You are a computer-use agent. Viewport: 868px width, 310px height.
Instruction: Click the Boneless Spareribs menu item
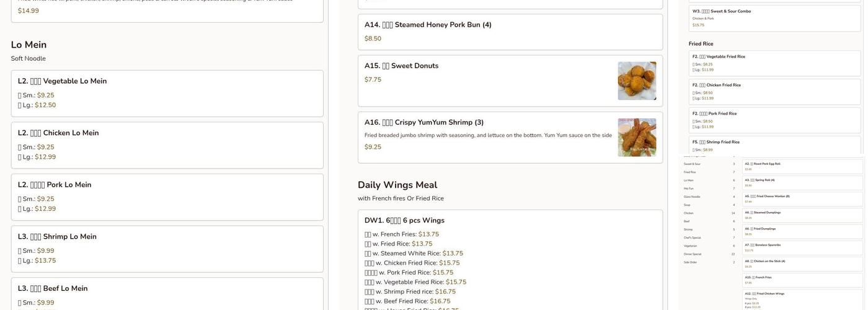point(802,247)
